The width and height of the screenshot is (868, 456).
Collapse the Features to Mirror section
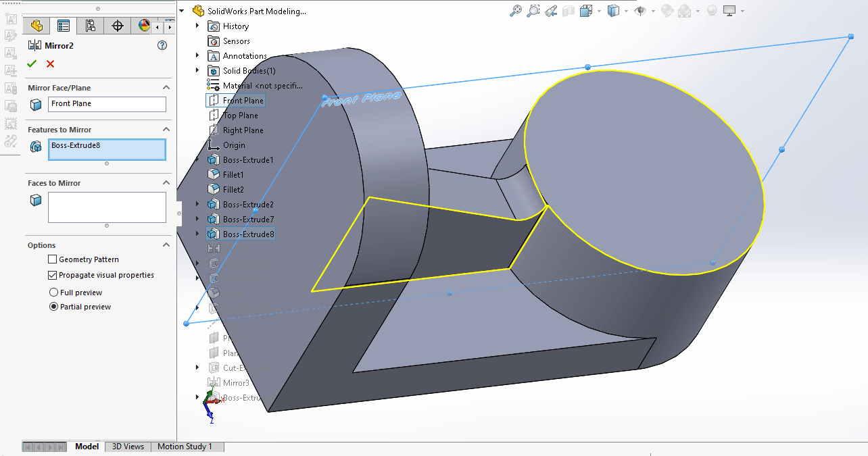click(x=166, y=130)
